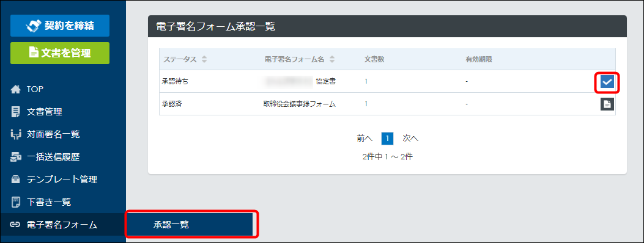Click 取締役会議事録フォーム form name
This screenshot has height=243, width=644.
coord(300,104)
